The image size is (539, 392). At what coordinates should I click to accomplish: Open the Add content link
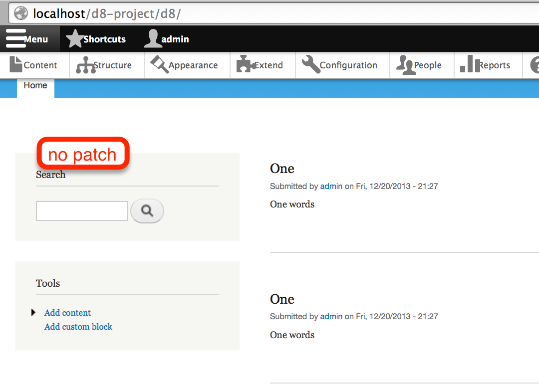point(67,313)
